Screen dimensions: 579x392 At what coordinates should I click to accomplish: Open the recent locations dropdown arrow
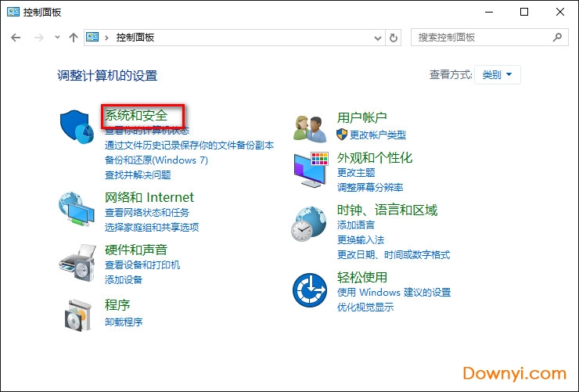[57, 37]
